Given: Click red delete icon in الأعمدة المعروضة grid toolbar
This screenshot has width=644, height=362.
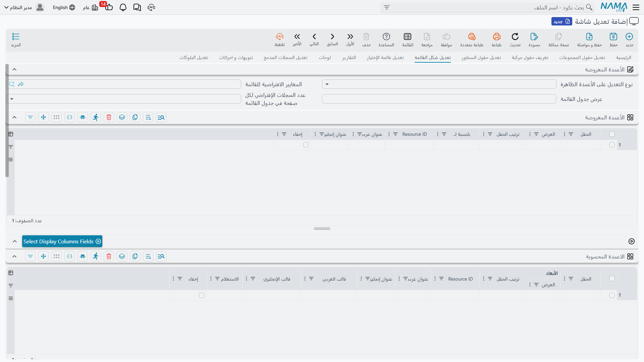Looking at the screenshot, I should point(109,117).
